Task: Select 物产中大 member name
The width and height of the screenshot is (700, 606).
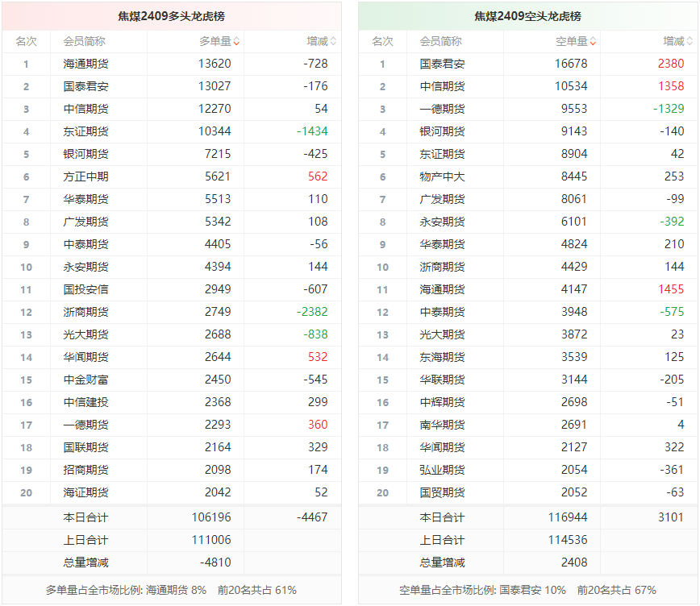Action: click(442, 176)
